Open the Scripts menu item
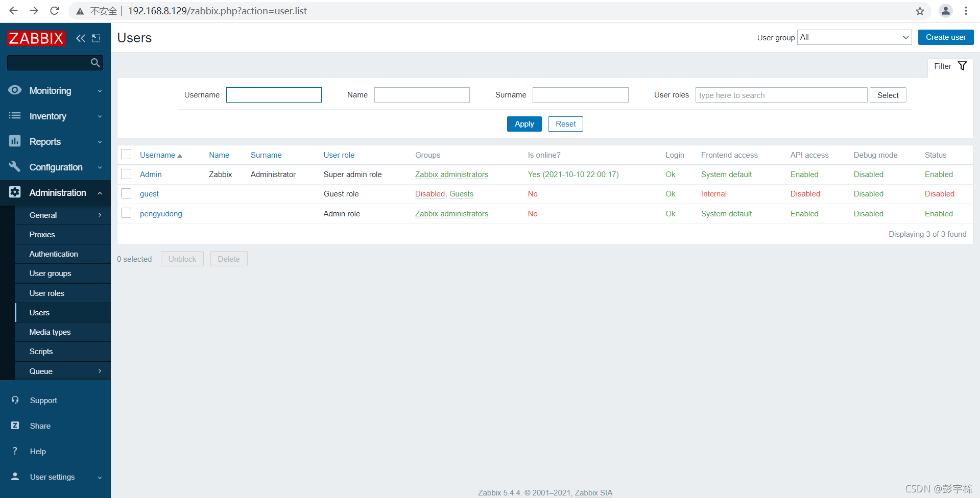This screenshot has height=498, width=980. [x=63, y=351]
